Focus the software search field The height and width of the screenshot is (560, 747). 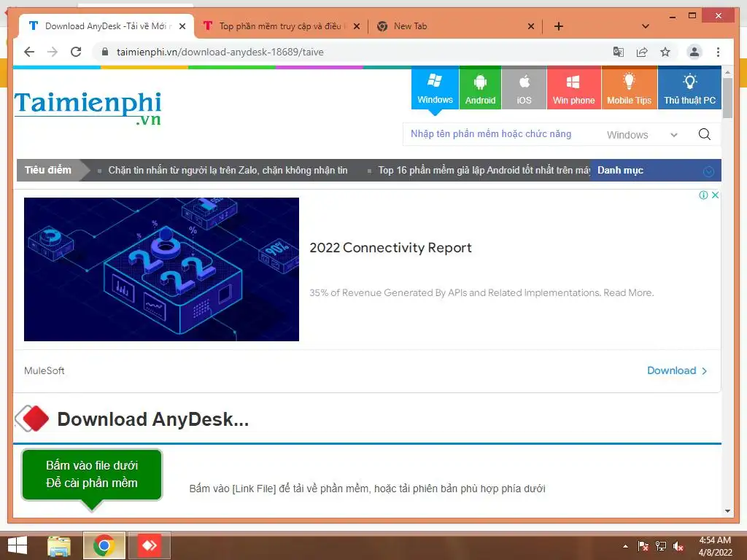[x=500, y=134]
